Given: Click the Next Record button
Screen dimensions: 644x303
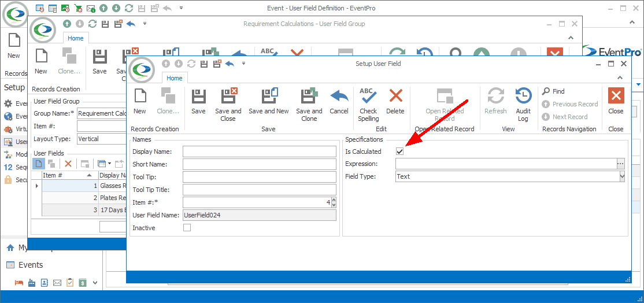Looking at the screenshot, I should coord(564,117).
